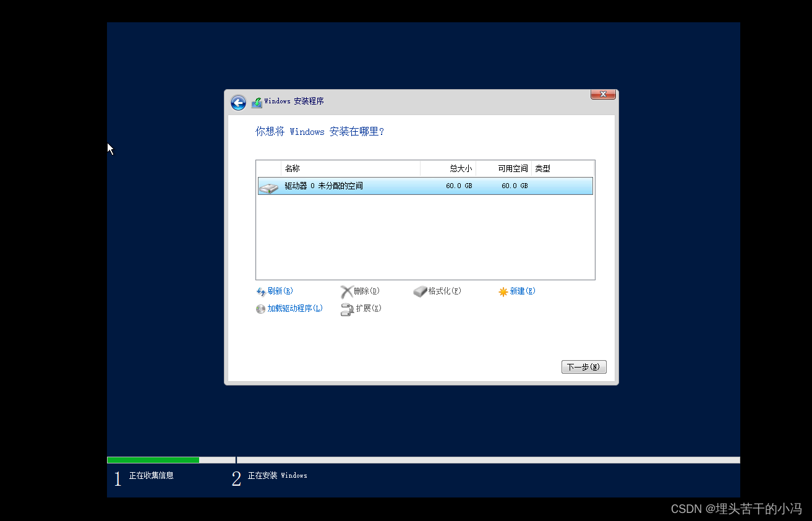Click the 类型 column header
812x521 pixels.
tap(563, 168)
